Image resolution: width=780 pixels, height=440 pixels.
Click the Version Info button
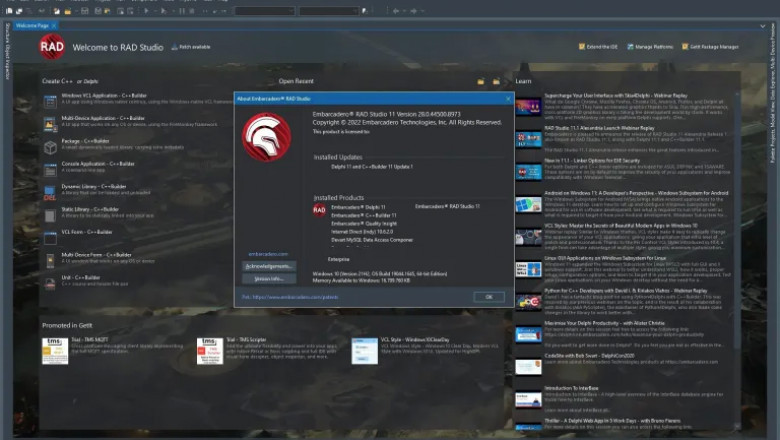pyautogui.click(x=269, y=279)
